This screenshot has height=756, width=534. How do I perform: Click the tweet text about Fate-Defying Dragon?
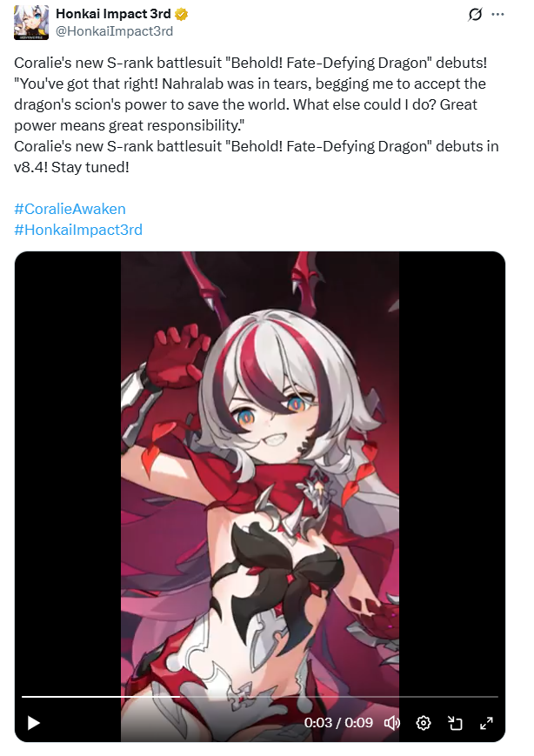click(257, 115)
